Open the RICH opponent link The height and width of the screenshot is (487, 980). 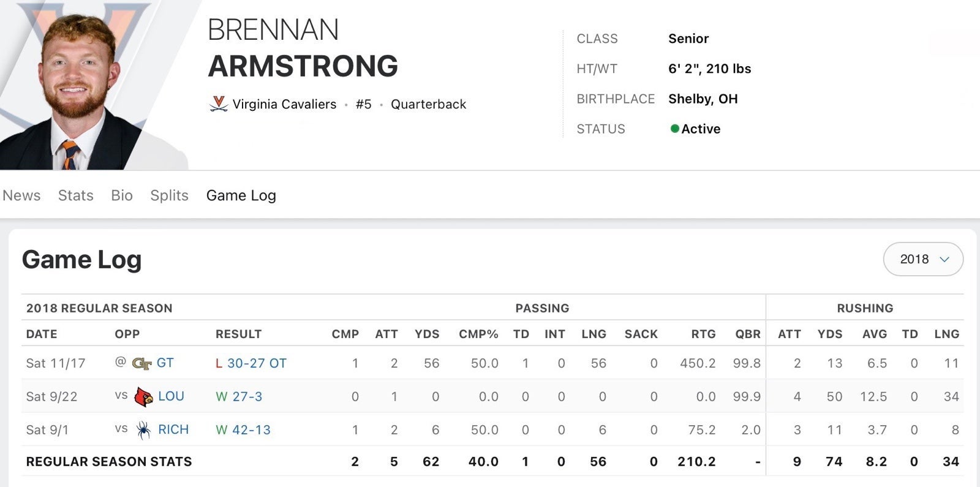[173, 429]
